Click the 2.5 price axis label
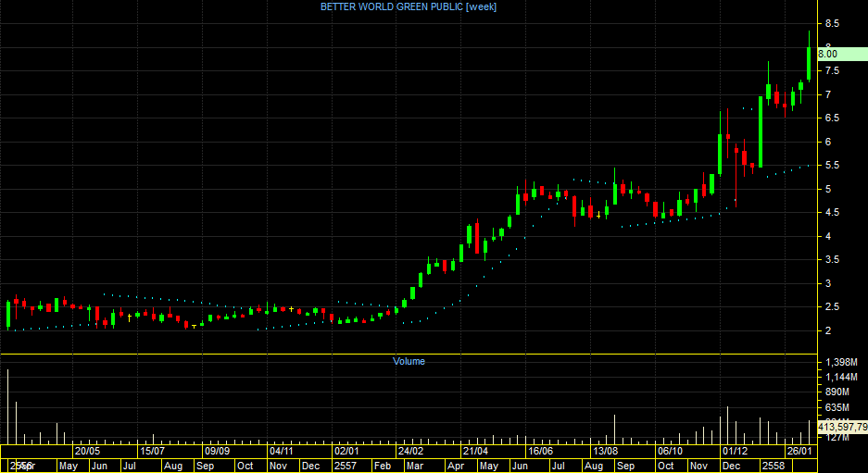868x473 pixels. (832, 306)
